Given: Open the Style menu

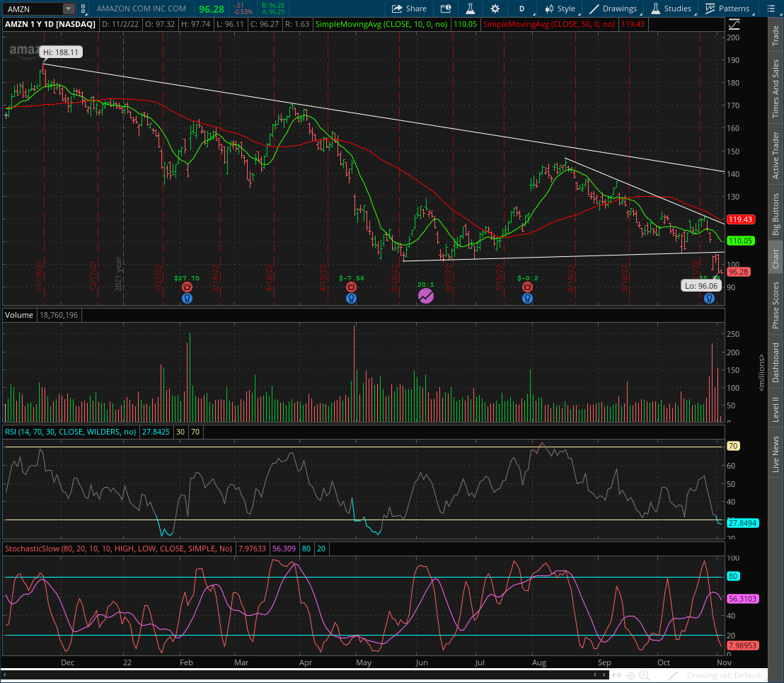Looking at the screenshot, I should 560,8.
